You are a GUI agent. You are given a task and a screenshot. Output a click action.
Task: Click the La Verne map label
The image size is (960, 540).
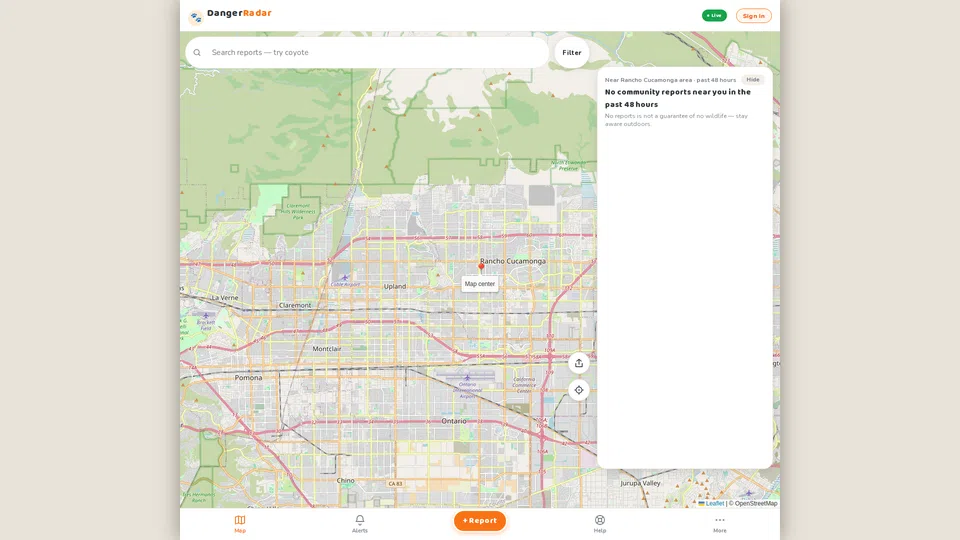(x=225, y=298)
